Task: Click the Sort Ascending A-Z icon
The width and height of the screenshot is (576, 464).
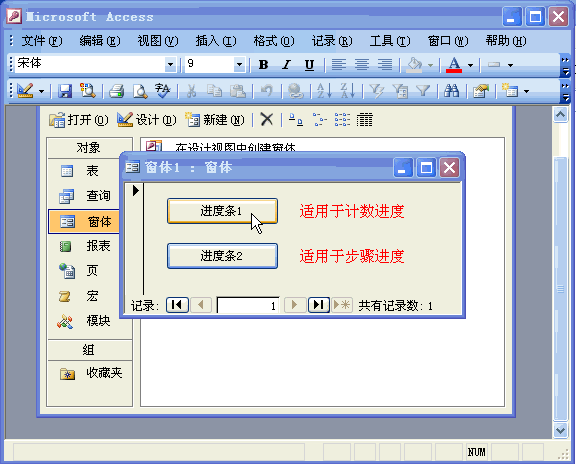Action: click(324, 90)
